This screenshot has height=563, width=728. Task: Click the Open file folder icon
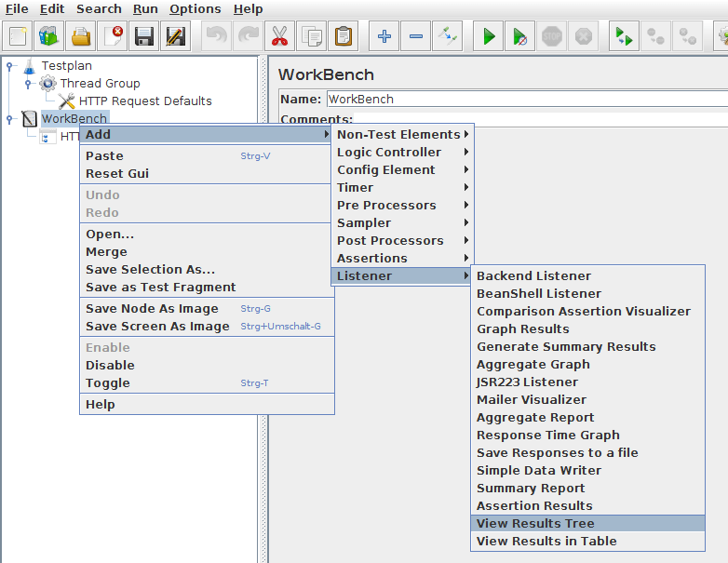[82, 36]
